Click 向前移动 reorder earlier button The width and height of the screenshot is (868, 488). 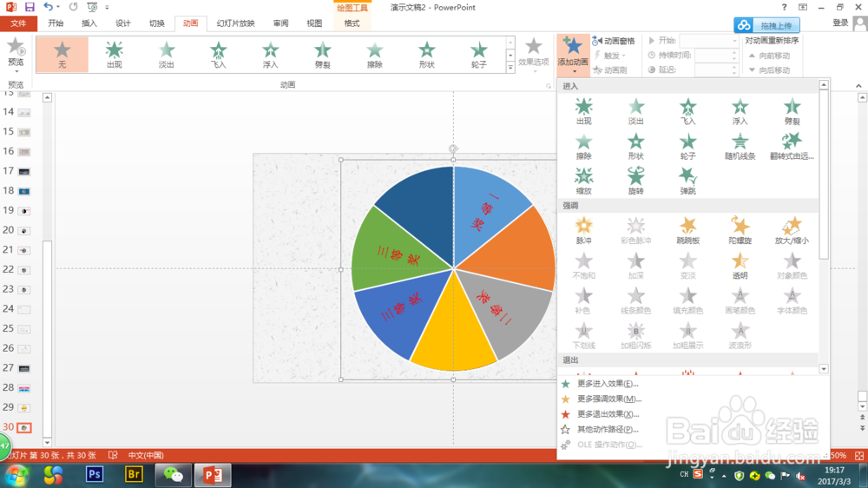[769, 56]
